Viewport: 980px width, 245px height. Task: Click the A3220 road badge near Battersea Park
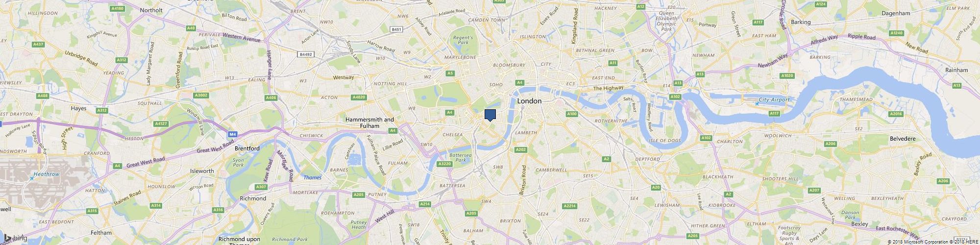(x=444, y=164)
